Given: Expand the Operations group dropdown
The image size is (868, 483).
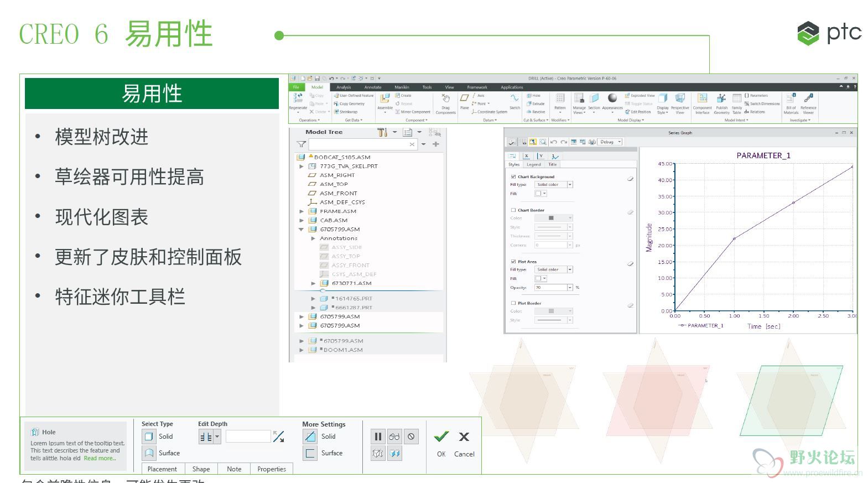Looking at the screenshot, I should click(x=309, y=120).
